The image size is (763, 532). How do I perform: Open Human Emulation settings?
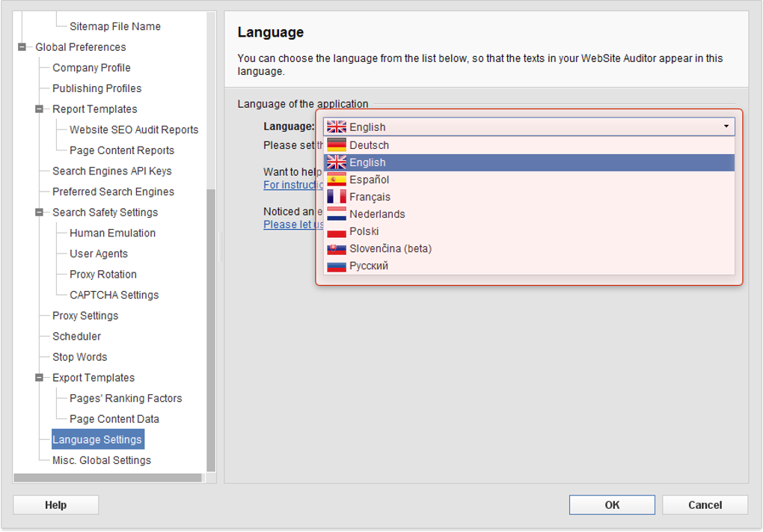coord(112,233)
